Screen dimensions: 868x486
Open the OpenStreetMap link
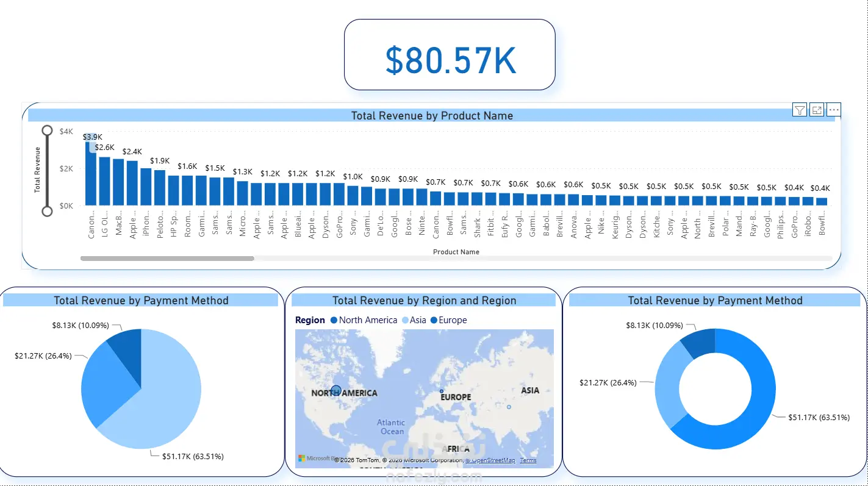point(490,460)
